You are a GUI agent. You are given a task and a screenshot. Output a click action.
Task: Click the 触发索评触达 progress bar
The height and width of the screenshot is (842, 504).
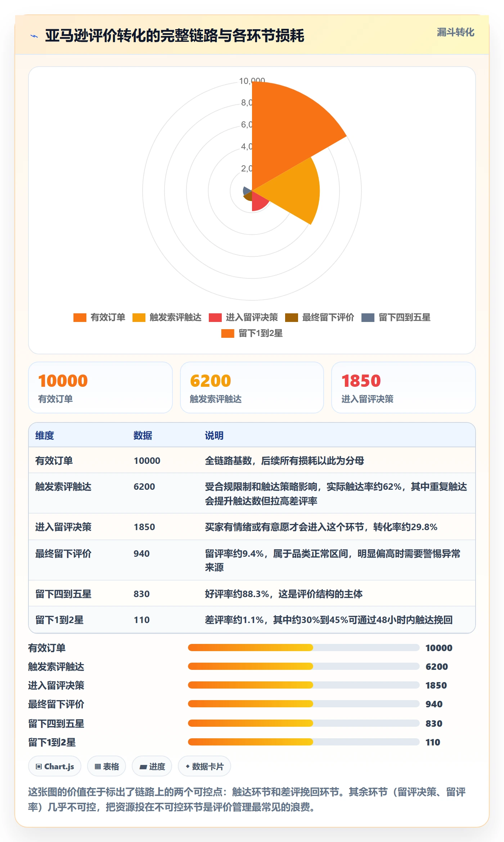(x=303, y=666)
